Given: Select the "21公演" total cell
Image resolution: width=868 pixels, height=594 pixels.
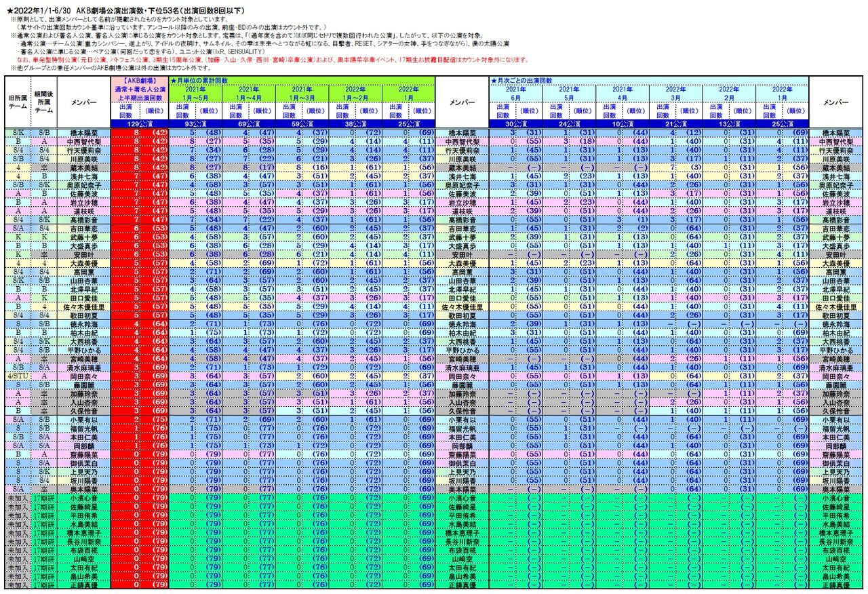Looking at the screenshot, I should pyautogui.click(x=676, y=124).
